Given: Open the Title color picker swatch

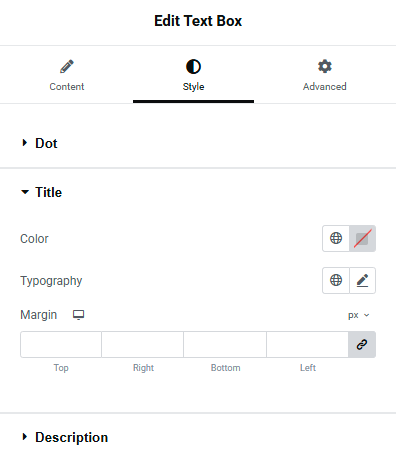Looking at the screenshot, I should 363,238.
